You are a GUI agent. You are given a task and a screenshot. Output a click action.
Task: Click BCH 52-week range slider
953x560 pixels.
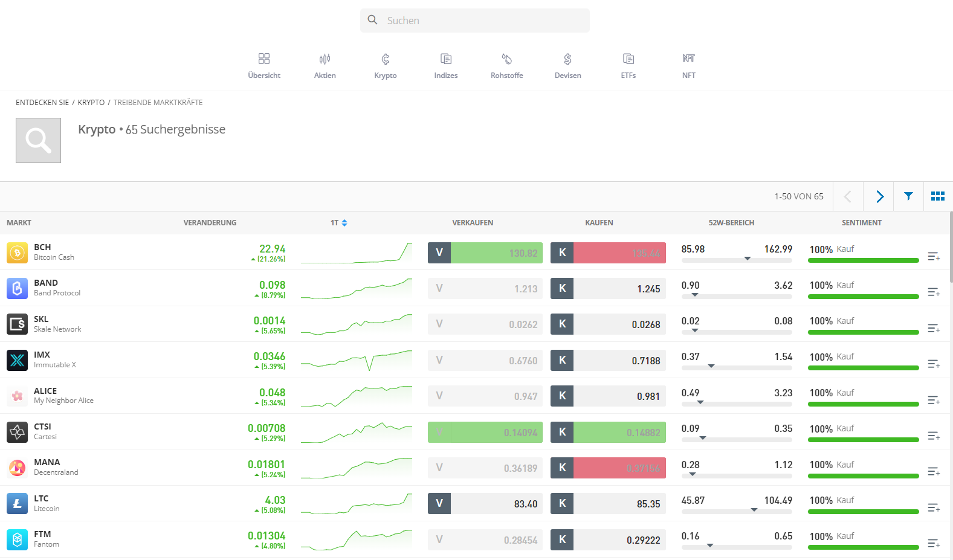(737, 260)
